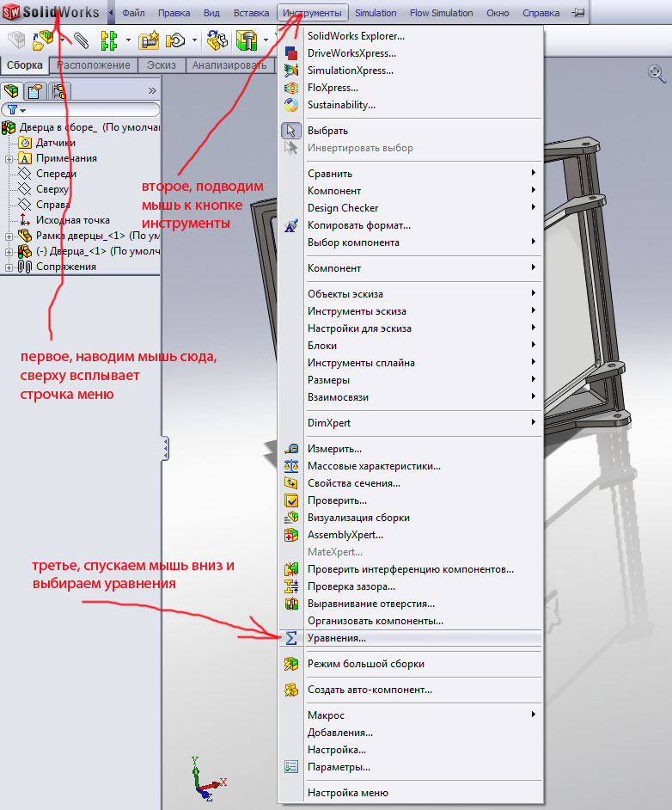Click the AssemblyXpert icon
Screen dimensions: 672x810
coord(291,535)
